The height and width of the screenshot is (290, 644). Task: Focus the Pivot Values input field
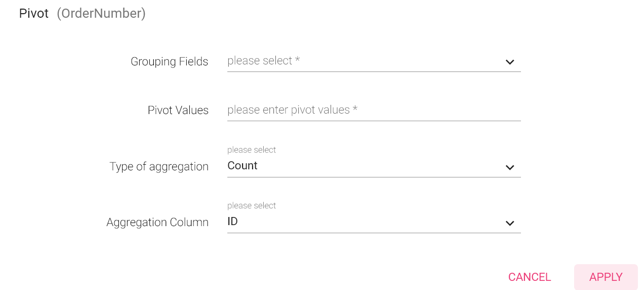(374, 110)
